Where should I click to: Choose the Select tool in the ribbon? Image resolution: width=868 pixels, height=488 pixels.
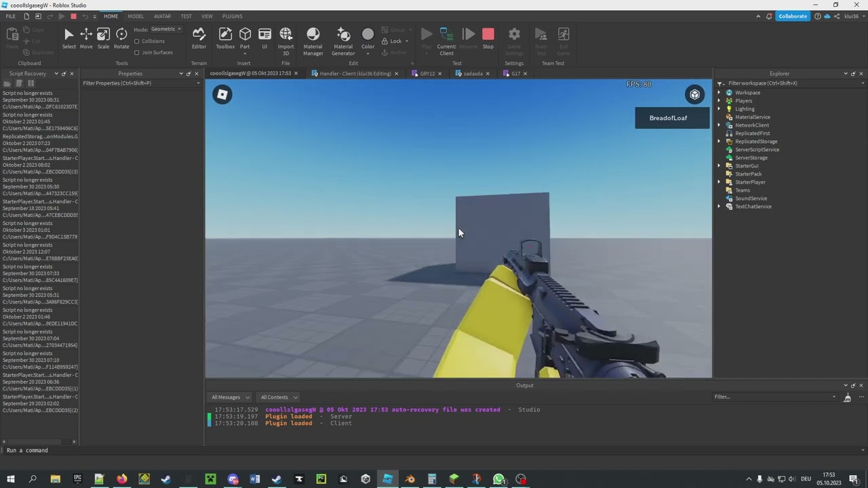[x=68, y=39]
